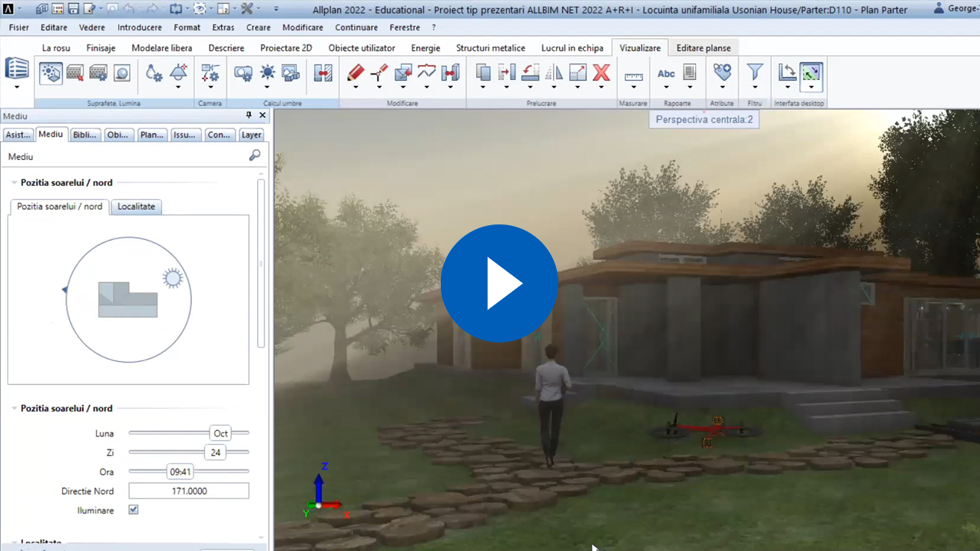
Task: Collapse the second Pozitia soarelui / nord section with sliders
Action: point(14,409)
